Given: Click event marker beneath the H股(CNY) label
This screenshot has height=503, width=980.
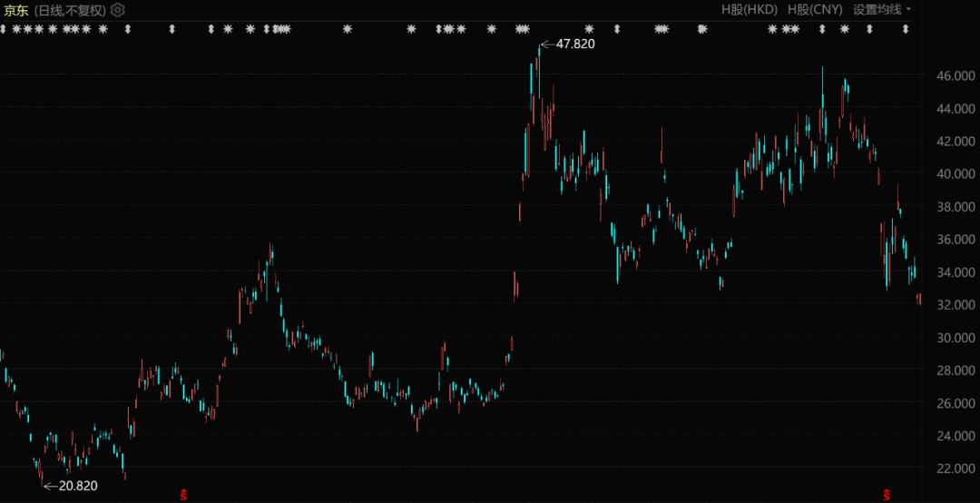Looking at the screenshot, I should (x=822, y=30).
